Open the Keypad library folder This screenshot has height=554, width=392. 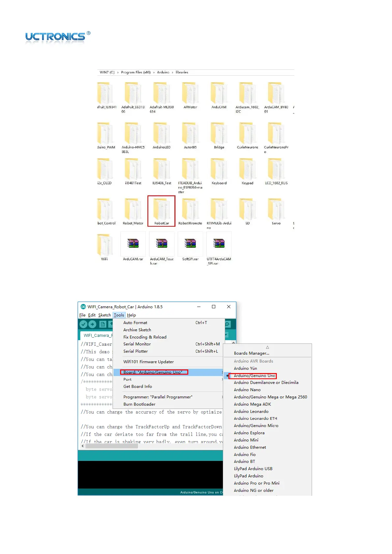pyautogui.click(x=248, y=171)
